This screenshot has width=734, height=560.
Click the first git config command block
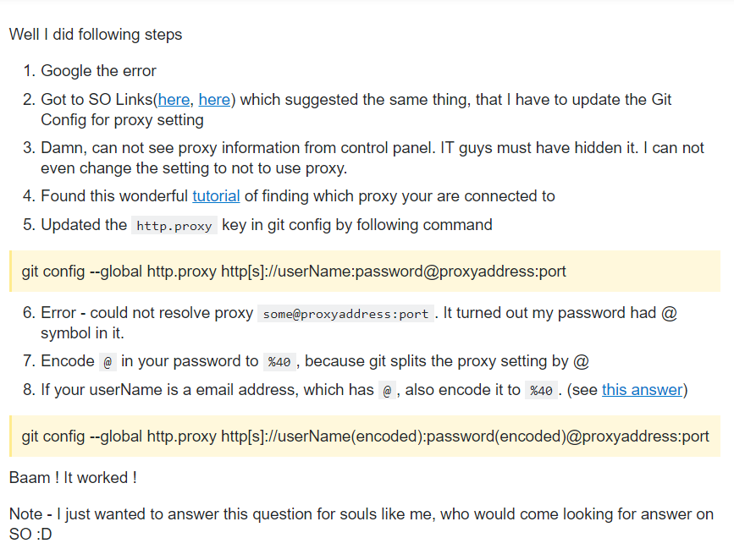[365, 272]
